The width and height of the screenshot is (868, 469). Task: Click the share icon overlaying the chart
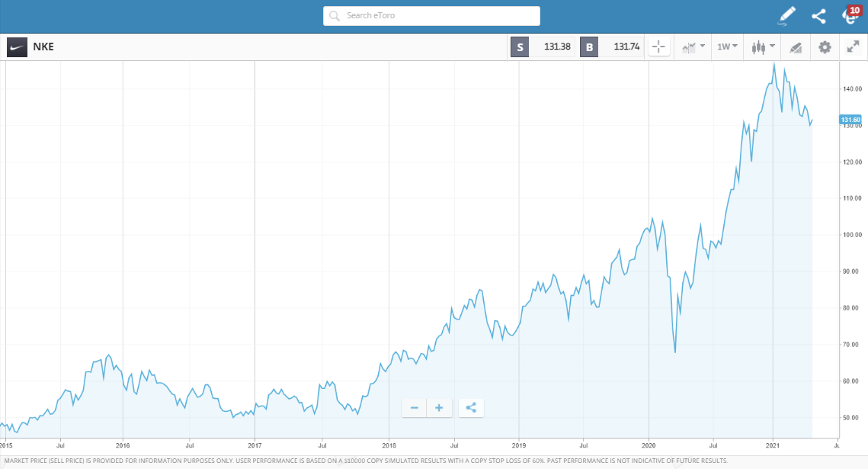pos(471,407)
